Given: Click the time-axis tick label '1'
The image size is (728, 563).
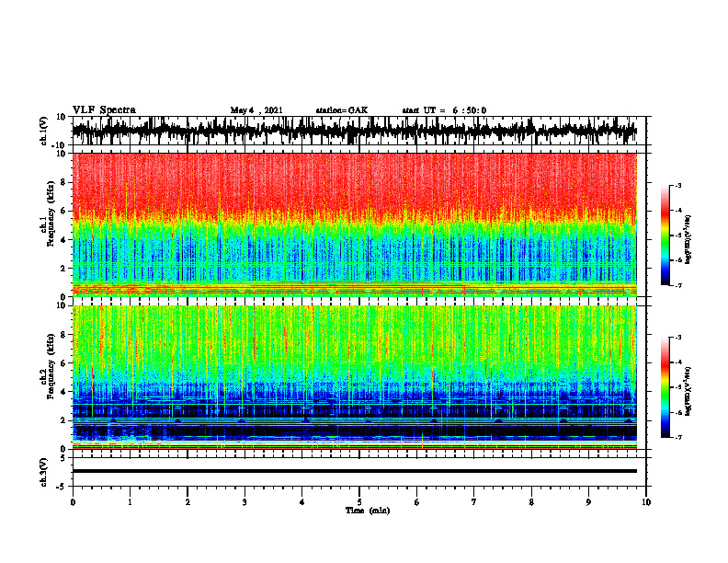Looking at the screenshot, I should click(130, 502).
